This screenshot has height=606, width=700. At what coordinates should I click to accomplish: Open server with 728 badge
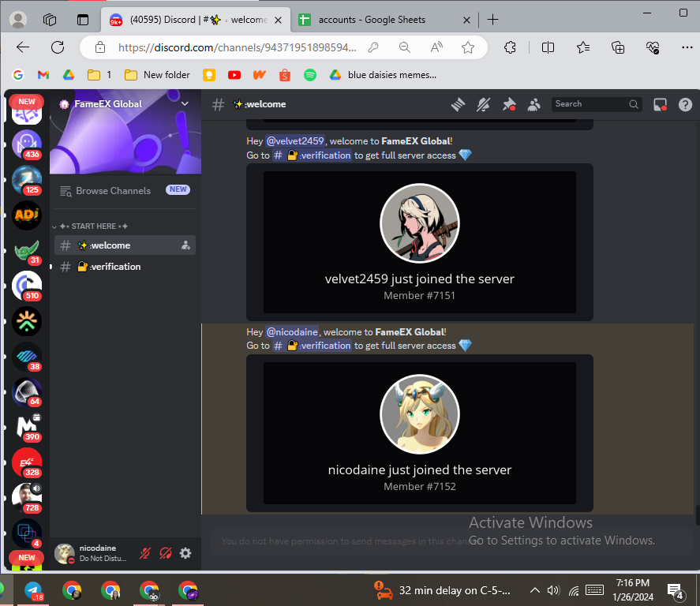[x=27, y=498]
